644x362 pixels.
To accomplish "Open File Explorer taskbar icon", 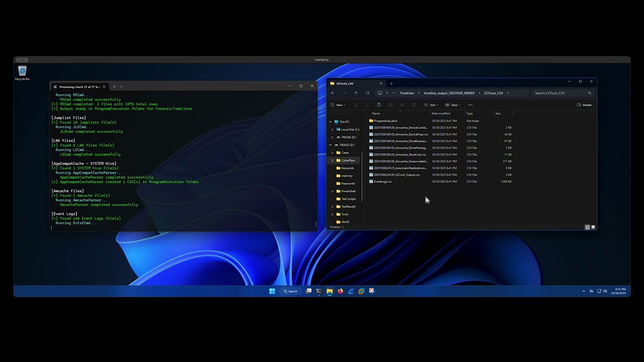I will click(330, 291).
